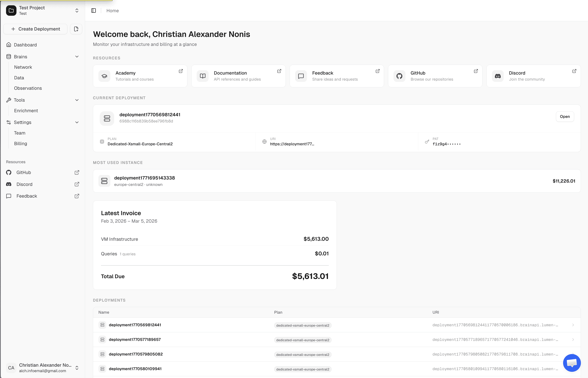The height and width of the screenshot is (378, 588).
Task: Collapse the Tools section chevron
Action: [77, 100]
